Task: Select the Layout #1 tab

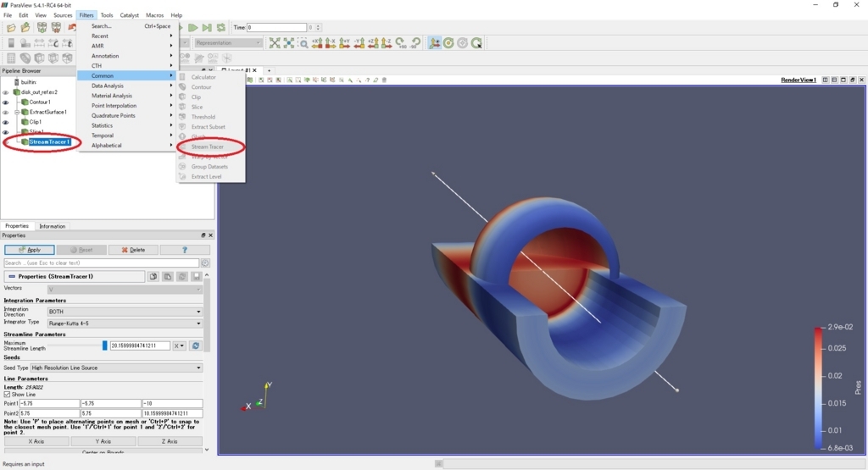Action: [x=240, y=70]
